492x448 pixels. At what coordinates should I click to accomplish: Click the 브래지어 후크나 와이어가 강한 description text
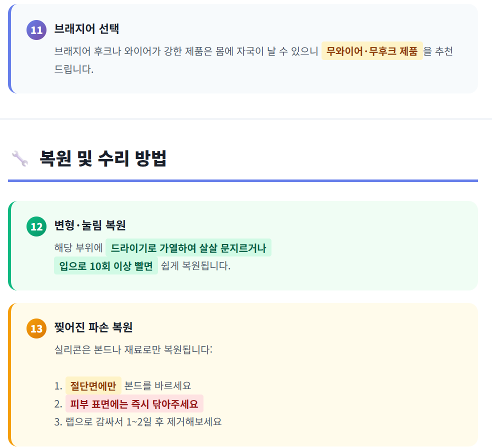pyautogui.click(x=185, y=51)
